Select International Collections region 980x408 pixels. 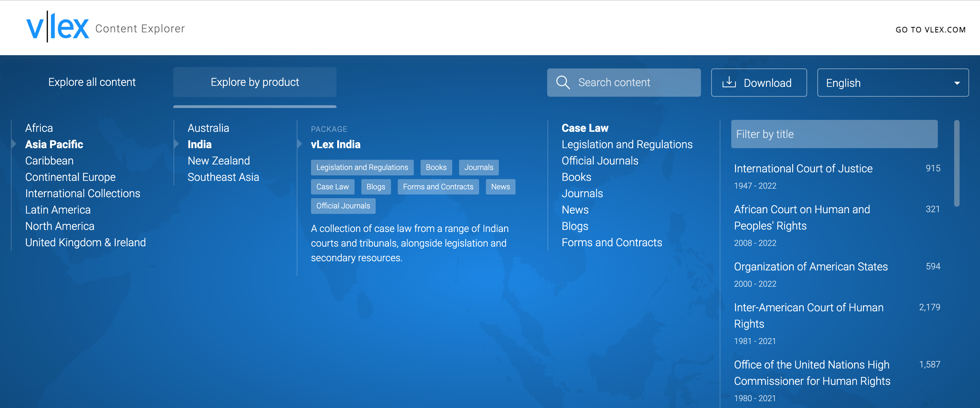(x=83, y=193)
